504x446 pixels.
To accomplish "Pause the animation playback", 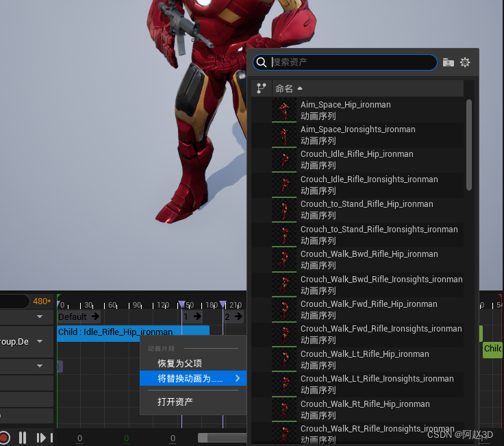I will [23, 438].
